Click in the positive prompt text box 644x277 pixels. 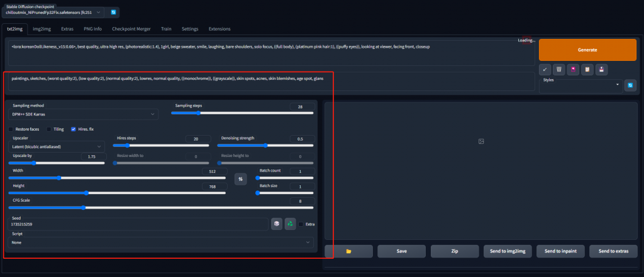(x=272, y=53)
